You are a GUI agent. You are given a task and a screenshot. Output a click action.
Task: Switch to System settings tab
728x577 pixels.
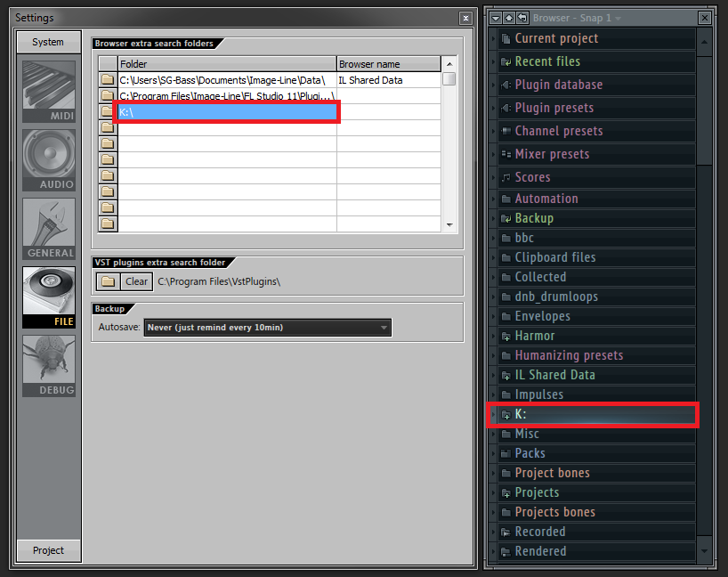click(x=49, y=42)
